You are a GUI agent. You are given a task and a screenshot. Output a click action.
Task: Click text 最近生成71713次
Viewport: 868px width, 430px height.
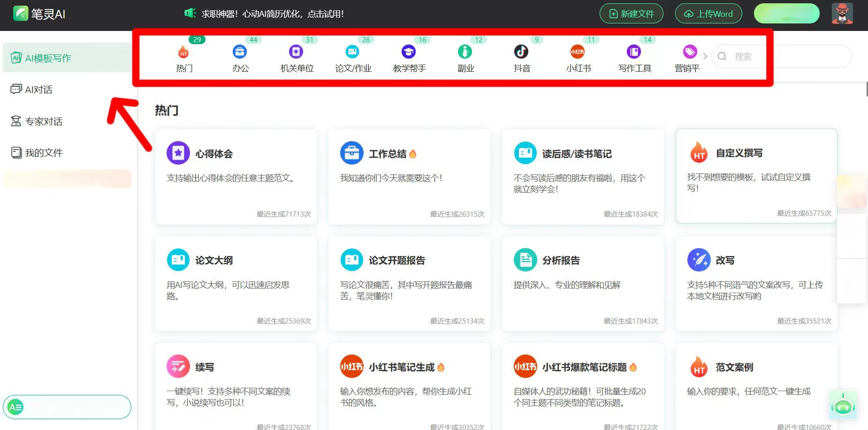click(x=284, y=214)
